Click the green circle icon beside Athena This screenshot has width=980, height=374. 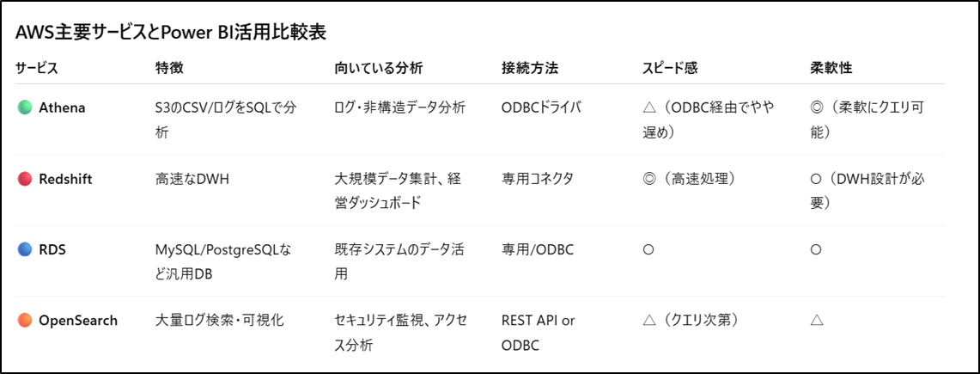(x=25, y=107)
